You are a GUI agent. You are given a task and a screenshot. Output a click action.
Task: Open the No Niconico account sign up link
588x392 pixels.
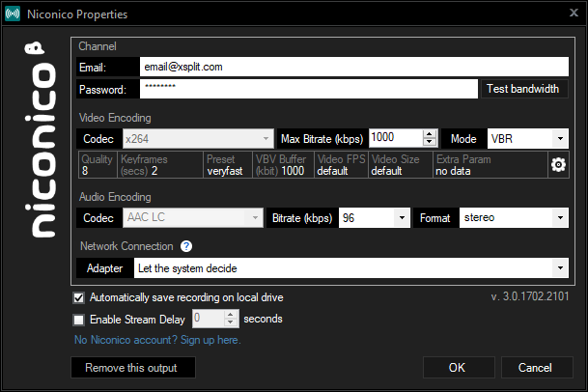157,340
